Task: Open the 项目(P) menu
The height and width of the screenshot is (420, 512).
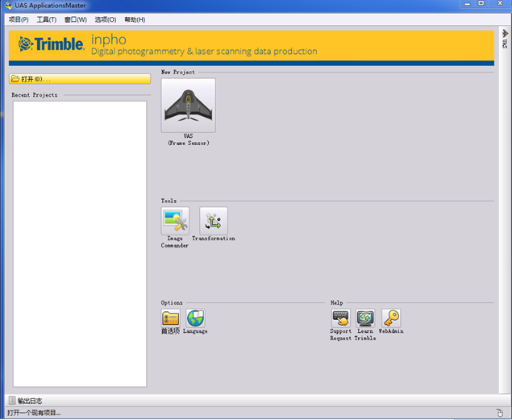Action: pos(19,19)
